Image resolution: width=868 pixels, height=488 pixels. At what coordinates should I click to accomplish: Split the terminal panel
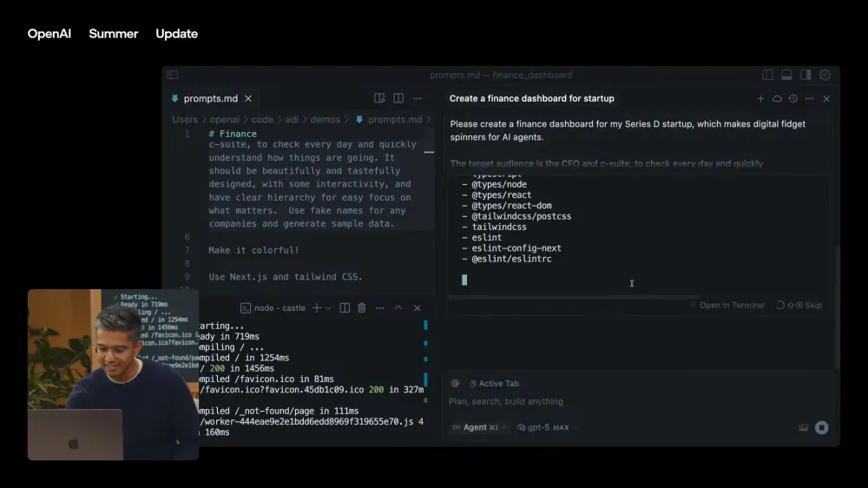pos(345,308)
